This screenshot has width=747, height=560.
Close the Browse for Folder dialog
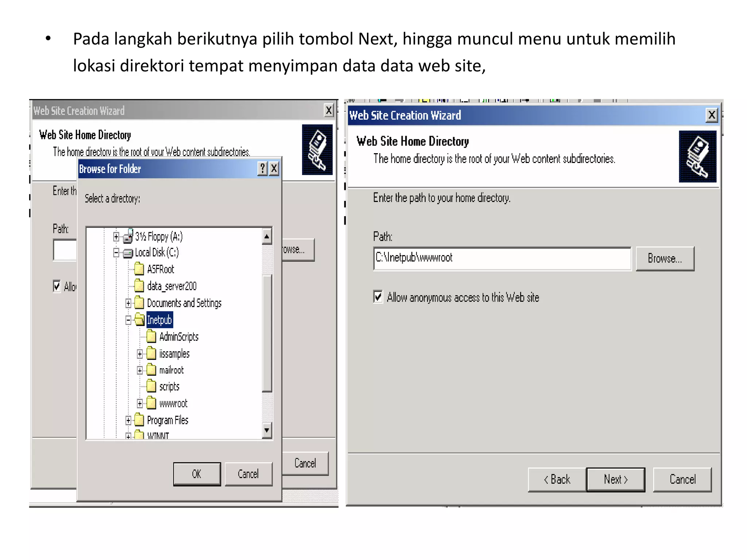tap(274, 168)
